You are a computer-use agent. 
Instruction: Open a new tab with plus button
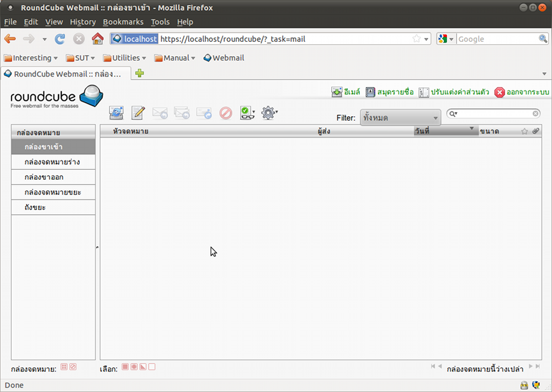(140, 73)
